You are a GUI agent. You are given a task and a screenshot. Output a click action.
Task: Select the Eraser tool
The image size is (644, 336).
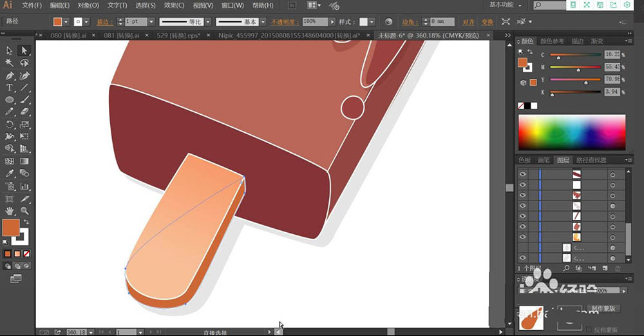24,112
